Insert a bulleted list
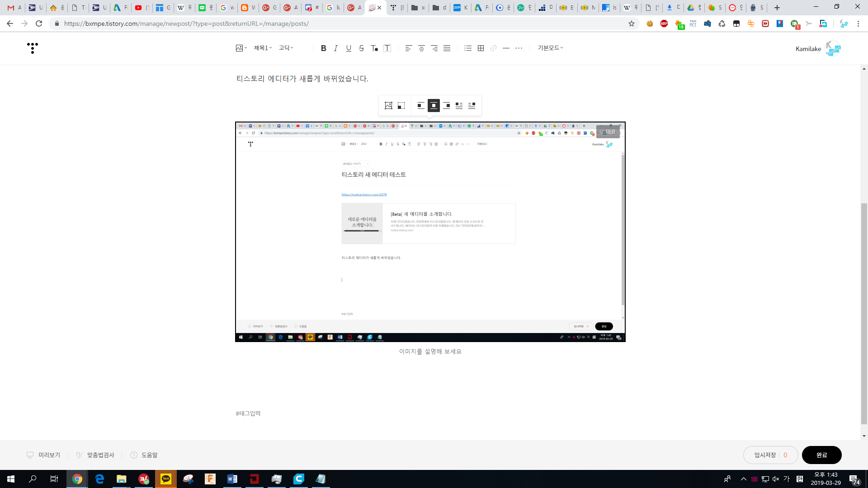 pyautogui.click(x=468, y=48)
